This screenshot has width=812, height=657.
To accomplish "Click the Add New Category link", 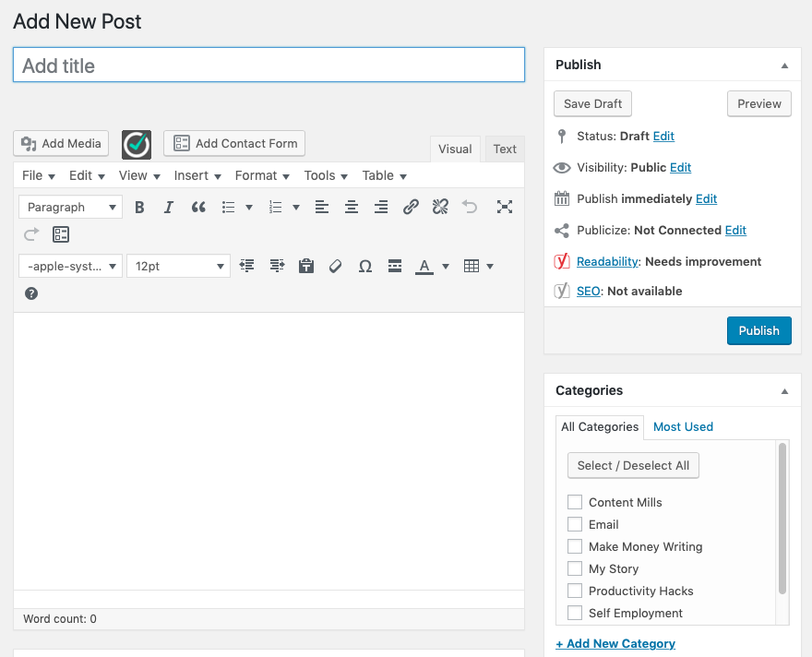I will click(x=615, y=643).
